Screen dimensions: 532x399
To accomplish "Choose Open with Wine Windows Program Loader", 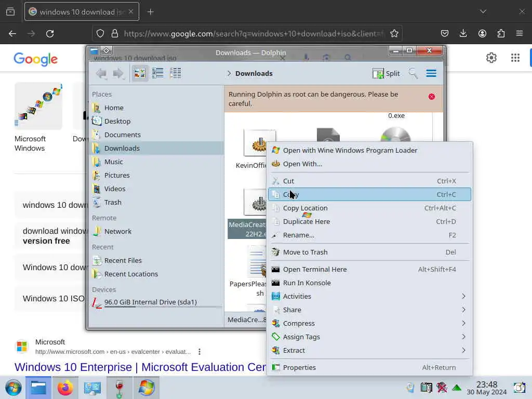I will [x=369, y=150].
